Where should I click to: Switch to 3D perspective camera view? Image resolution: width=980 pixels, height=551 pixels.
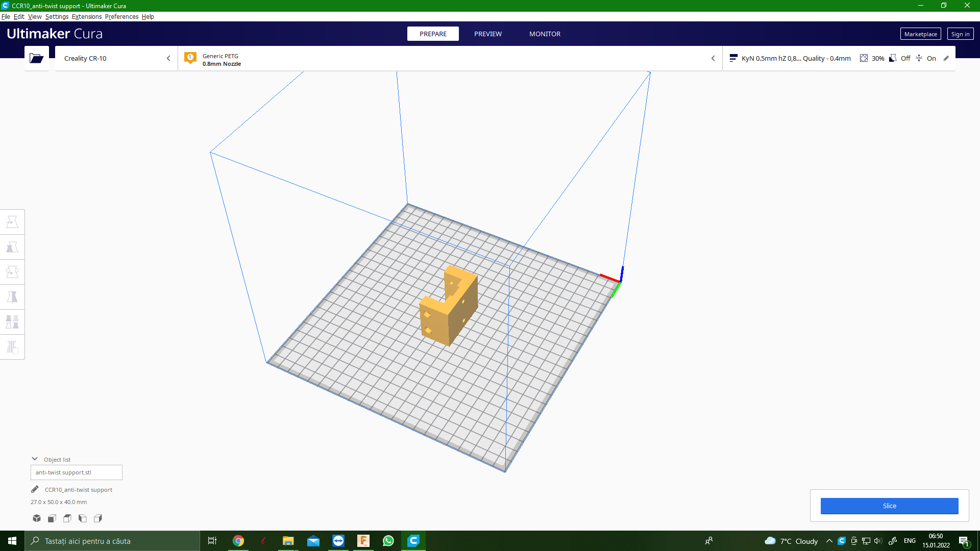click(x=37, y=518)
